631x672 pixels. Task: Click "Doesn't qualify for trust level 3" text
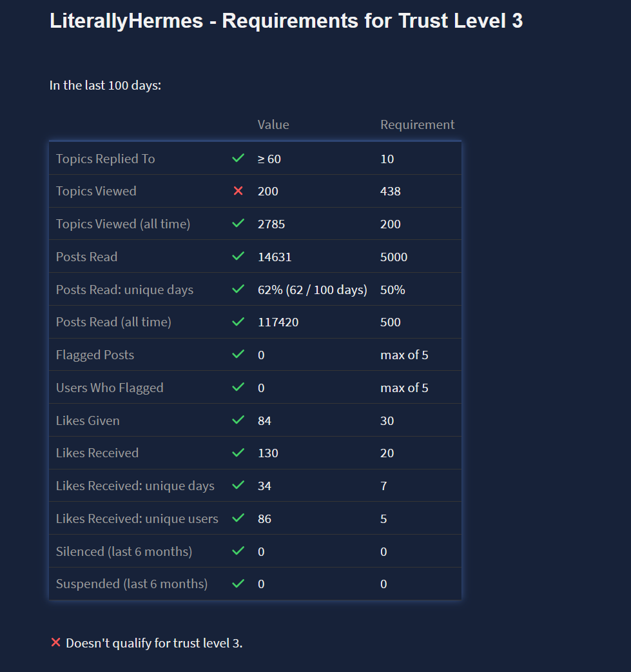coord(154,643)
